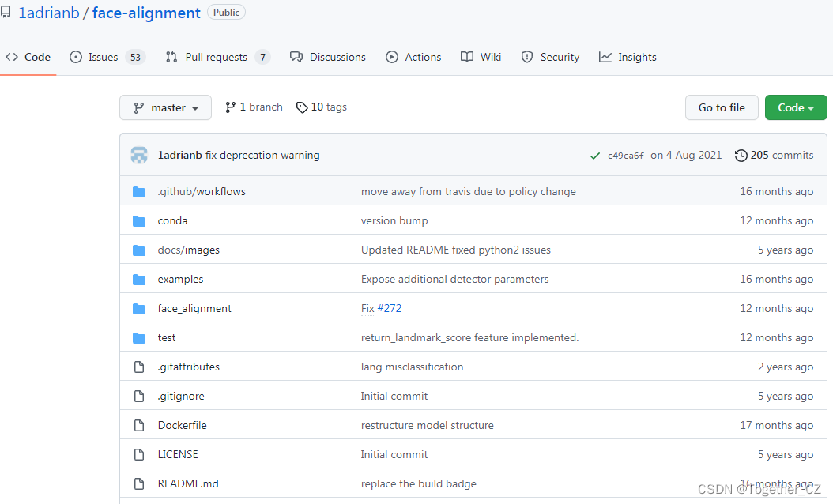Click the 'Go to file' button
Image resolution: width=833 pixels, height=504 pixels.
coord(722,107)
